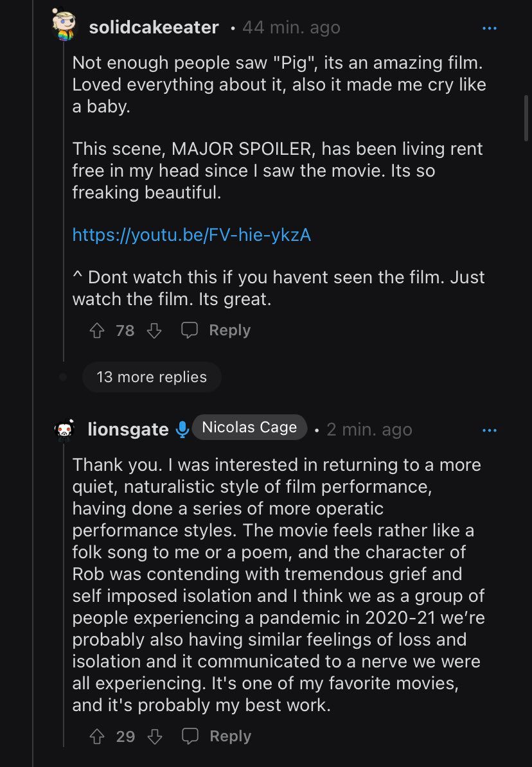
Task: Open solidcakeeater's avatar profile
Action: (x=64, y=25)
